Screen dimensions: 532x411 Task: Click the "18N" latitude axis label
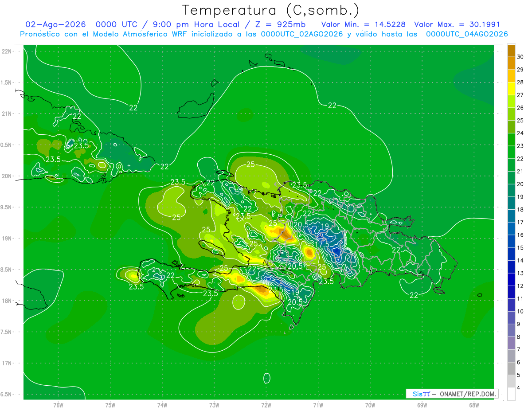pyautogui.click(x=7, y=301)
